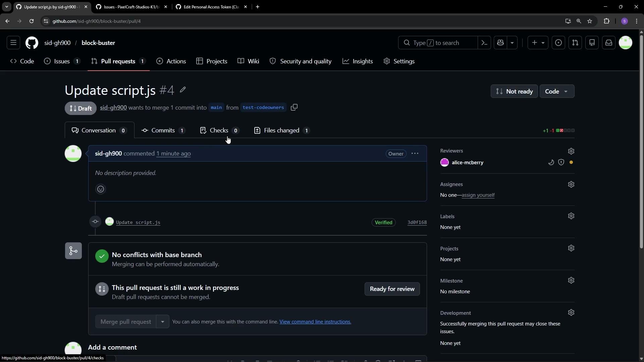Open the Code repository tab
Image resolution: width=644 pixels, height=362 pixels.
pos(22,61)
